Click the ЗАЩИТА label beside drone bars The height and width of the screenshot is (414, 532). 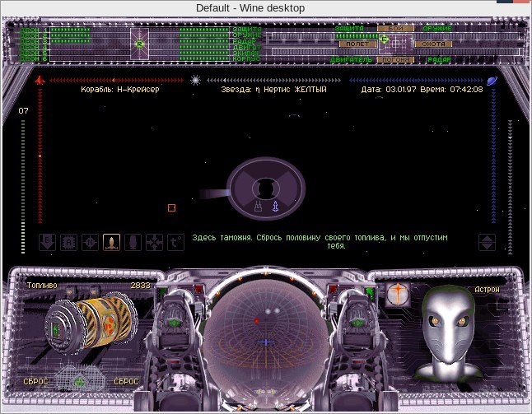[247, 29]
